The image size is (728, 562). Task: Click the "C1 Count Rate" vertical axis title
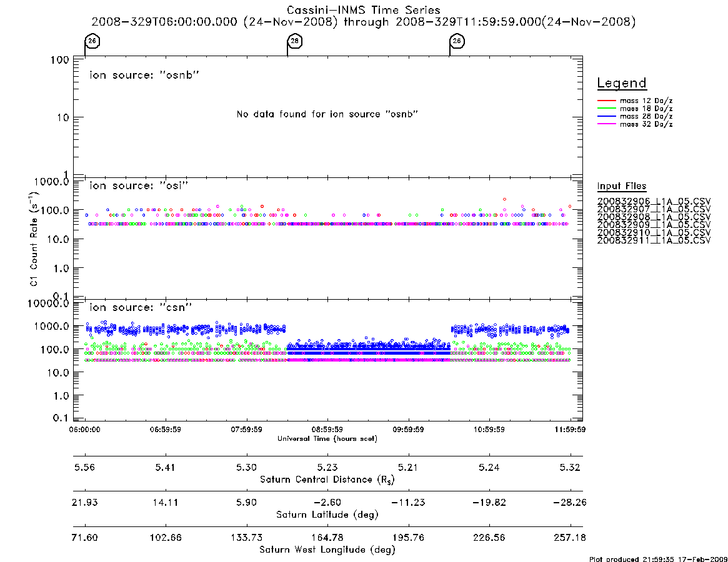[x=34, y=239]
